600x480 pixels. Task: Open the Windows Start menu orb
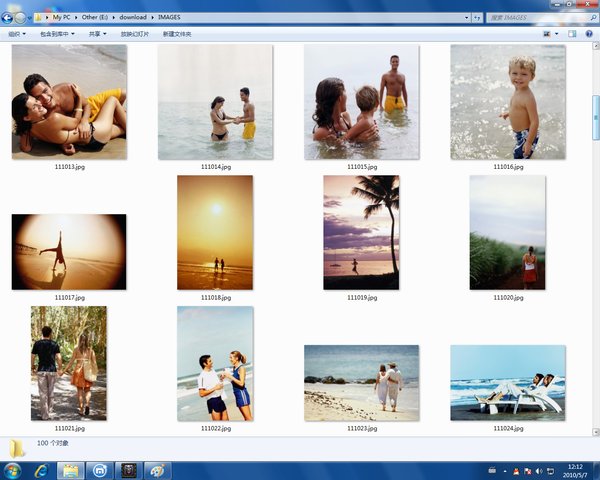pyautogui.click(x=14, y=469)
